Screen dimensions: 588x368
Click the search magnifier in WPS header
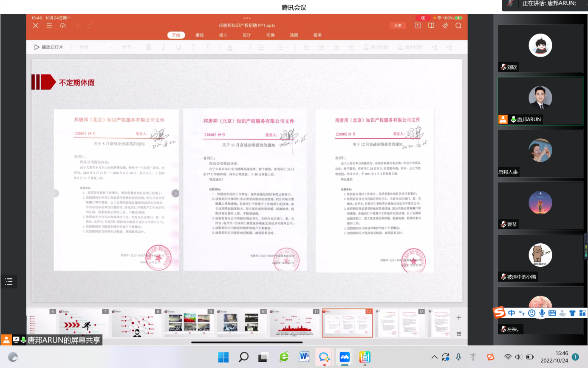458,26
